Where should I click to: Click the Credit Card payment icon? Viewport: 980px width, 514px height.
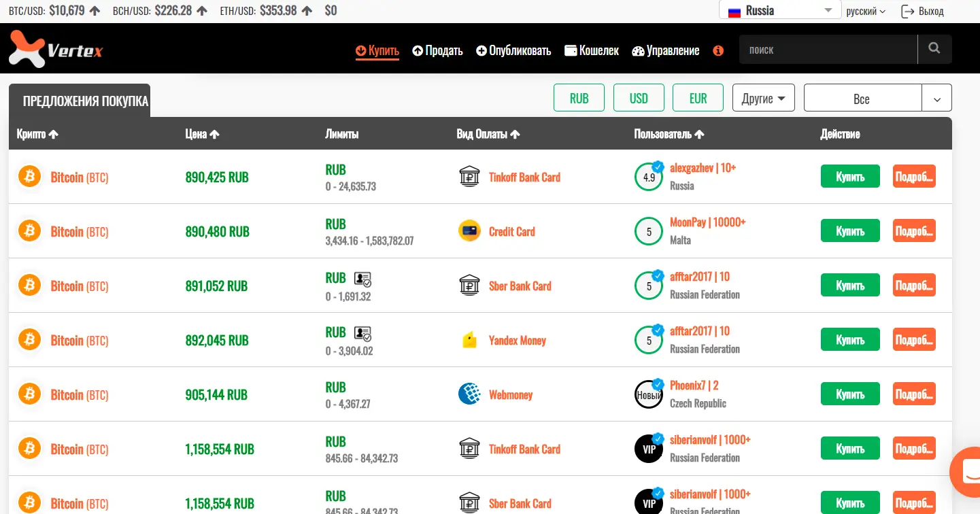[x=469, y=231]
